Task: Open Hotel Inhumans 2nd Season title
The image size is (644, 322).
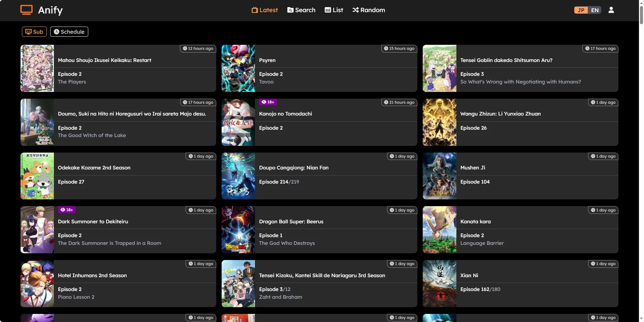Action: (92, 276)
